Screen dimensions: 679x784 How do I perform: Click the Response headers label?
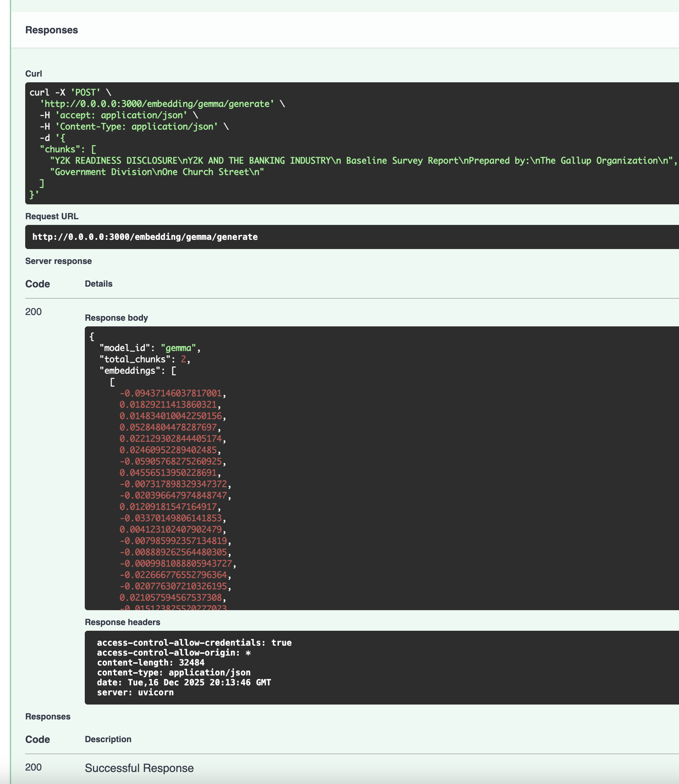pos(122,622)
